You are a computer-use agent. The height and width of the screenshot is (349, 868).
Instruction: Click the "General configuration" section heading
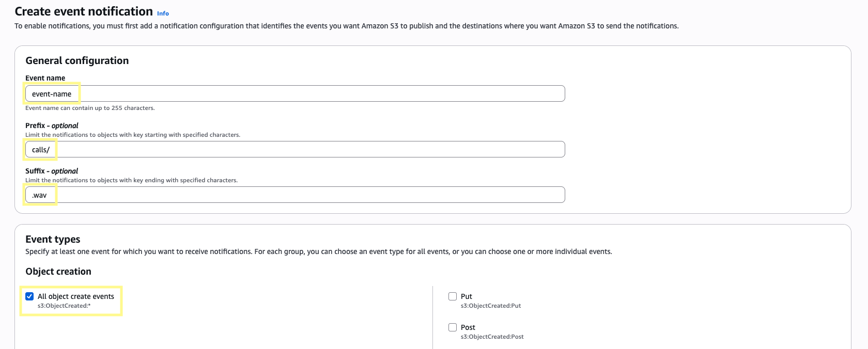tap(77, 60)
